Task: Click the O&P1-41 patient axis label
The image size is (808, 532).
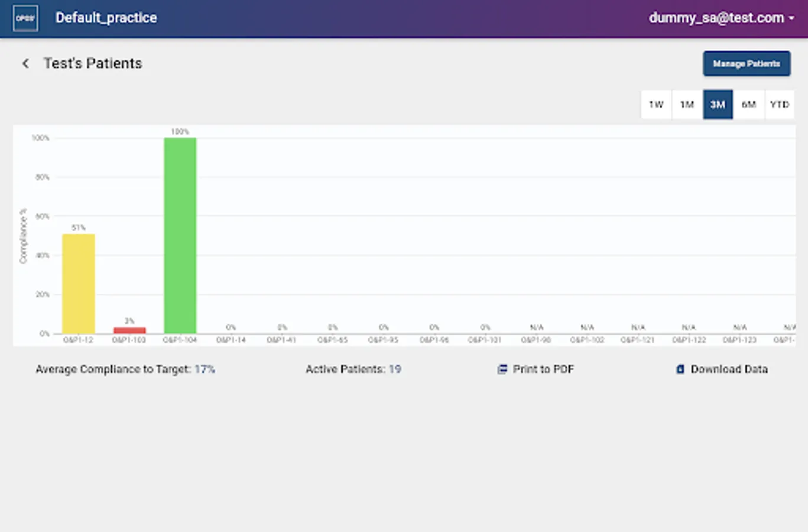Action: [x=281, y=340]
